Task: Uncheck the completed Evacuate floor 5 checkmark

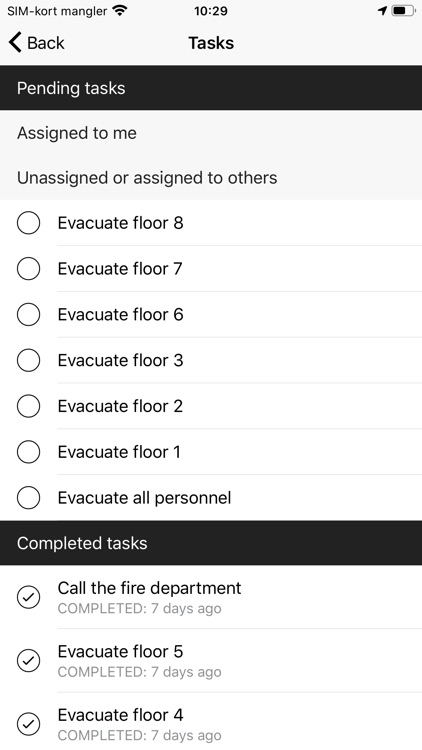Action: coord(28,661)
